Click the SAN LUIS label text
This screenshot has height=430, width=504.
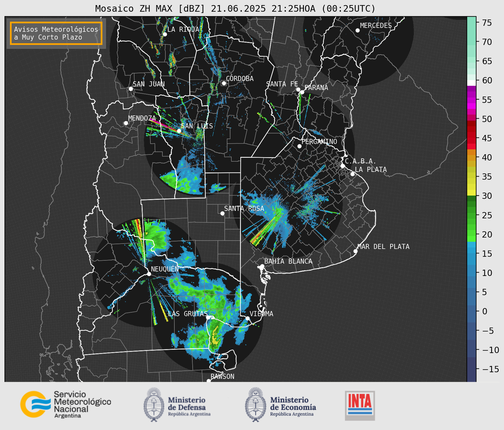tap(197, 126)
